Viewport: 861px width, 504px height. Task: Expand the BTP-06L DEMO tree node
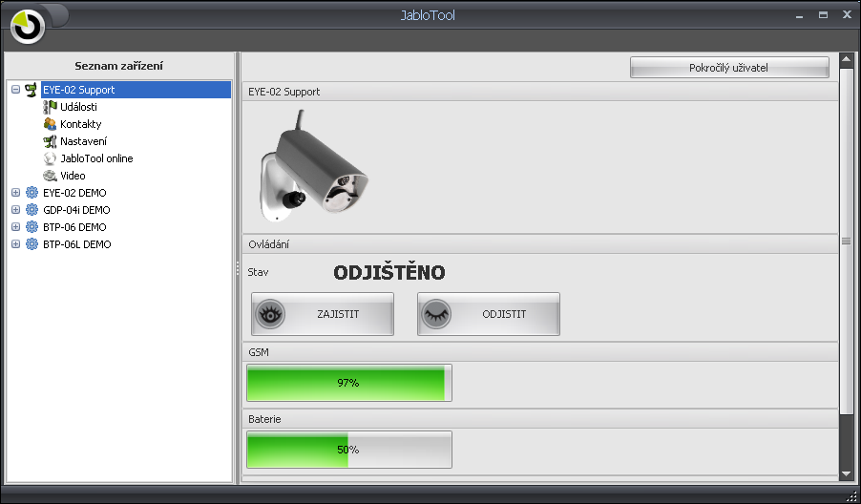point(15,244)
